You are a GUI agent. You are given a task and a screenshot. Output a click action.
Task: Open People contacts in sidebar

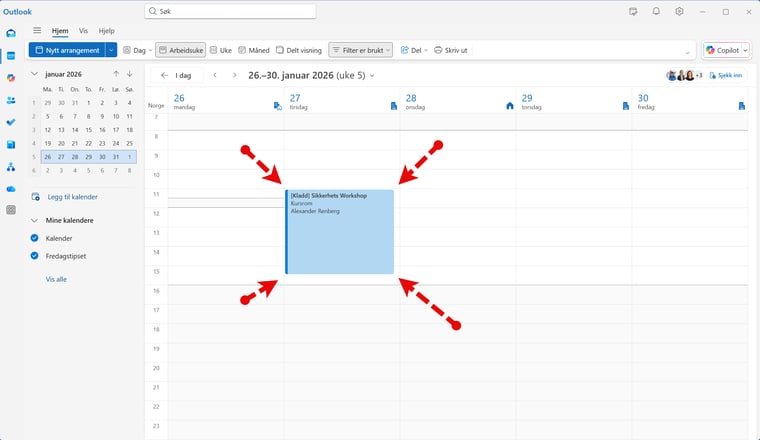point(11,100)
